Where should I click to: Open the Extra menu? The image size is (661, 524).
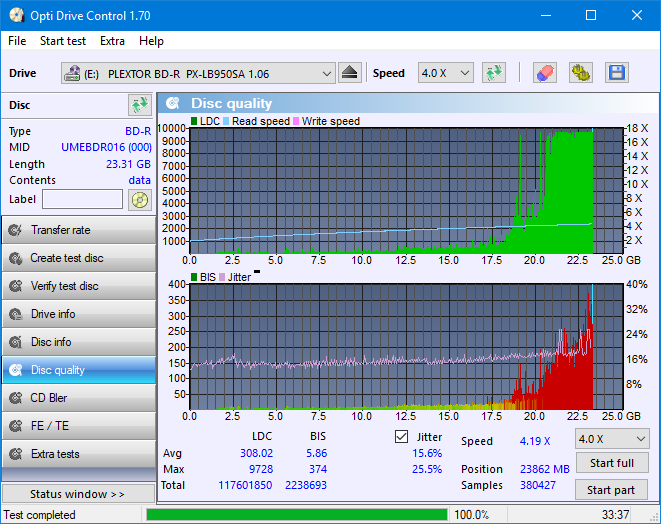pyautogui.click(x=112, y=41)
